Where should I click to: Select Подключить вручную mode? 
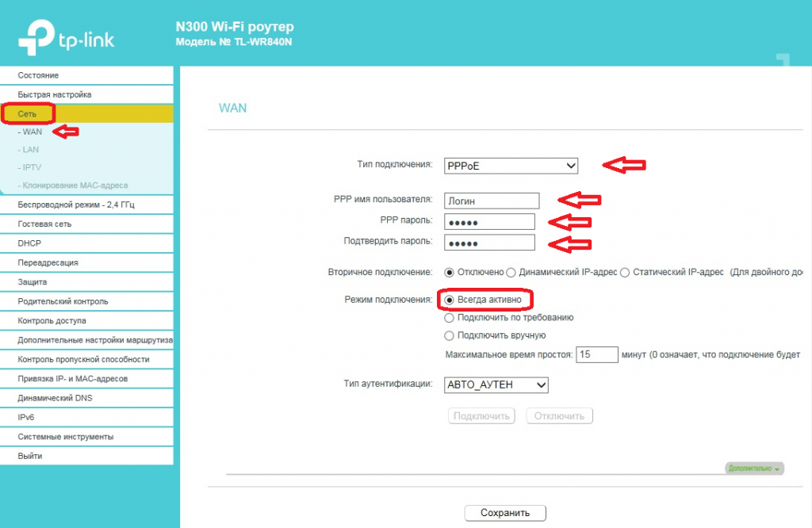coord(449,335)
